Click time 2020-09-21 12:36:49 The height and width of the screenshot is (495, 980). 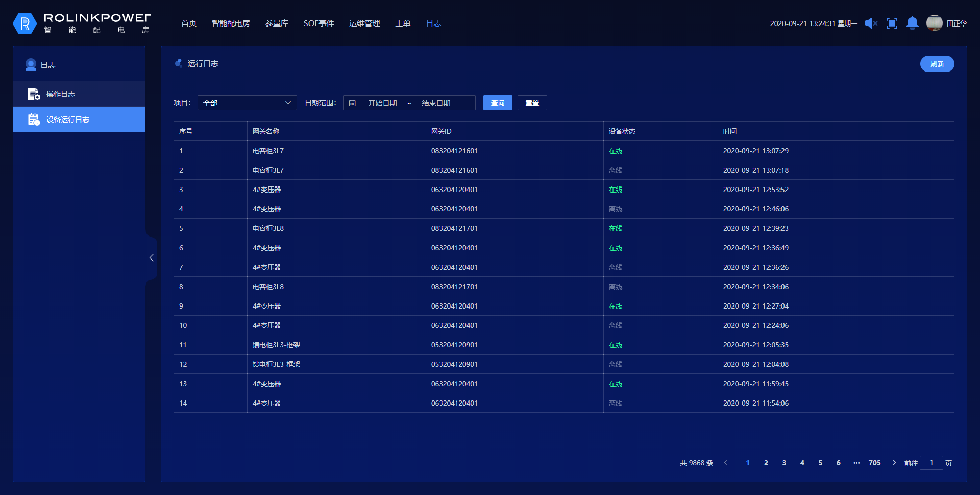point(756,248)
